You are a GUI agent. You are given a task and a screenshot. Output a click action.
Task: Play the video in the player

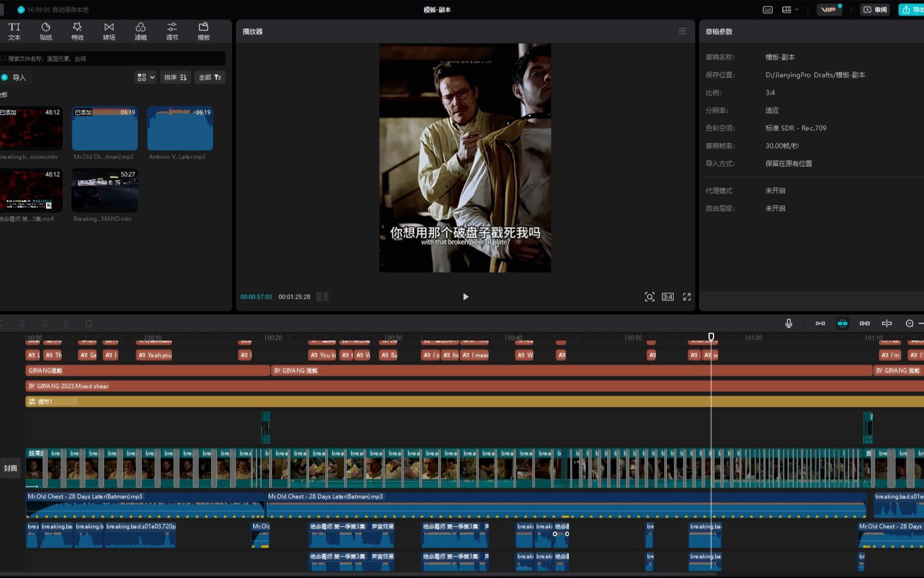465,297
